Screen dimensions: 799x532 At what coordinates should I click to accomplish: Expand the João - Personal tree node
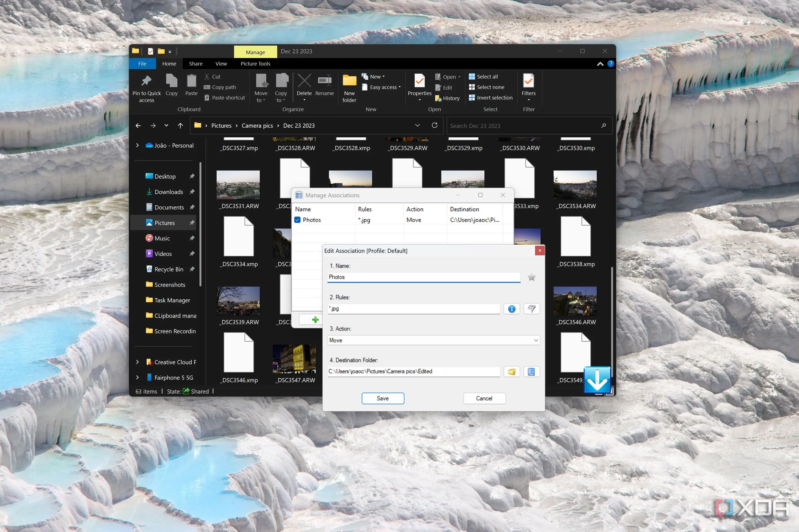(137, 145)
